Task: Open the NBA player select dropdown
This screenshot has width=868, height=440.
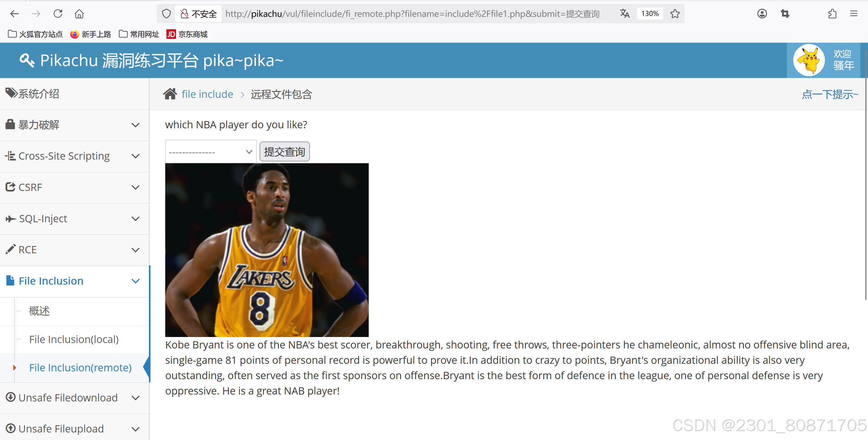Action: click(x=211, y=152)
